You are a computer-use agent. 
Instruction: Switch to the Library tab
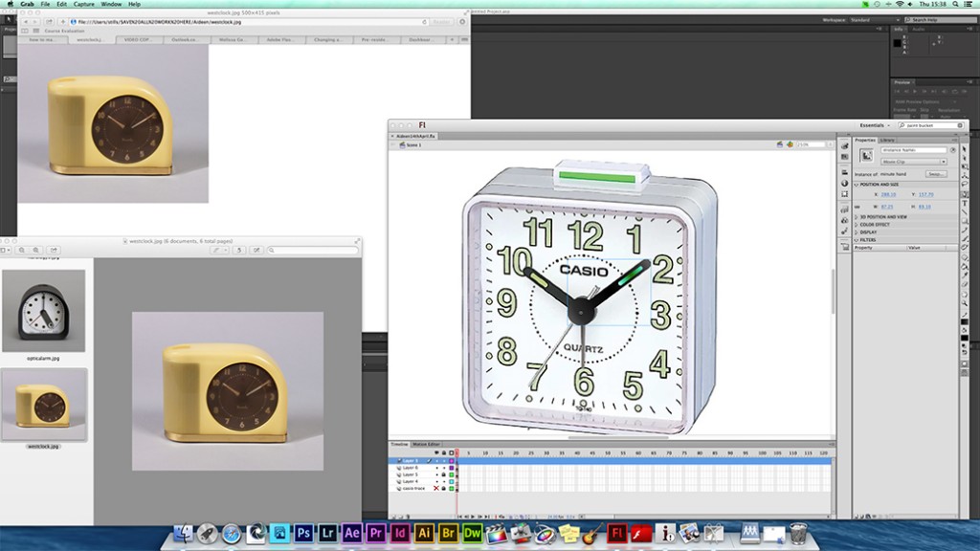887,140
